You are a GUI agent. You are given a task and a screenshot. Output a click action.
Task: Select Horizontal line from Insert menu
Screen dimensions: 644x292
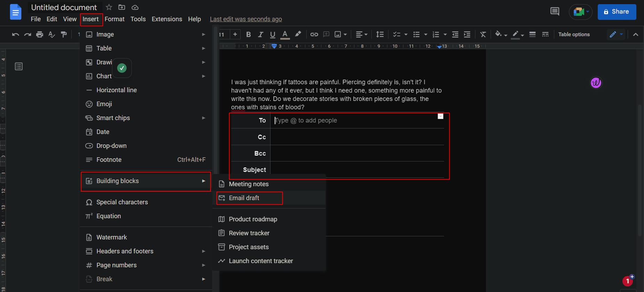[x=146, y=90]
